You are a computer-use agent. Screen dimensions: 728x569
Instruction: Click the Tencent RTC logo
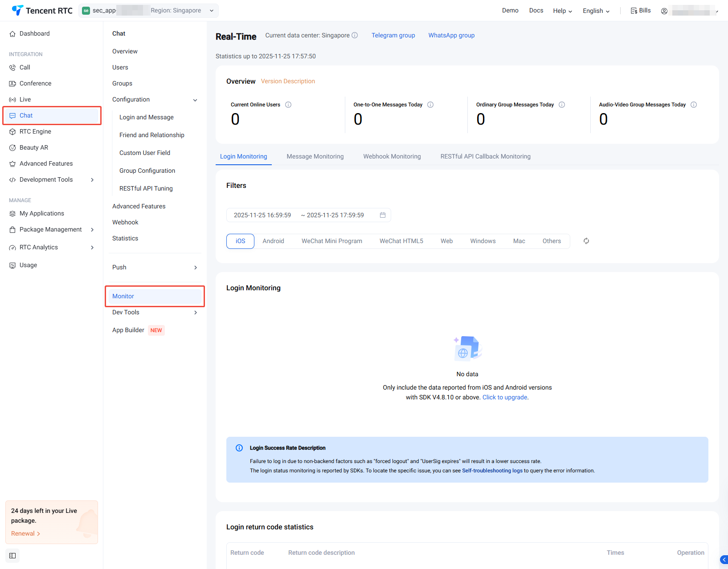click(x=42, y=11)
